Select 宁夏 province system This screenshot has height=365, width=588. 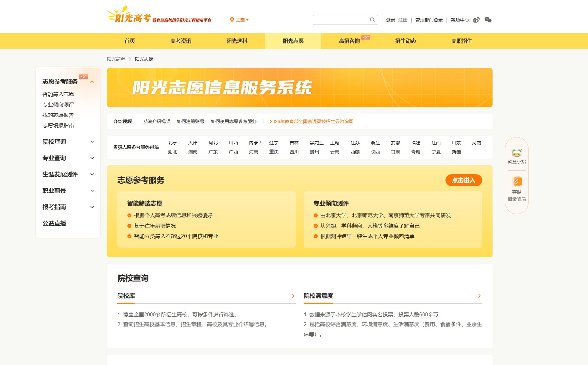(436, 152)
